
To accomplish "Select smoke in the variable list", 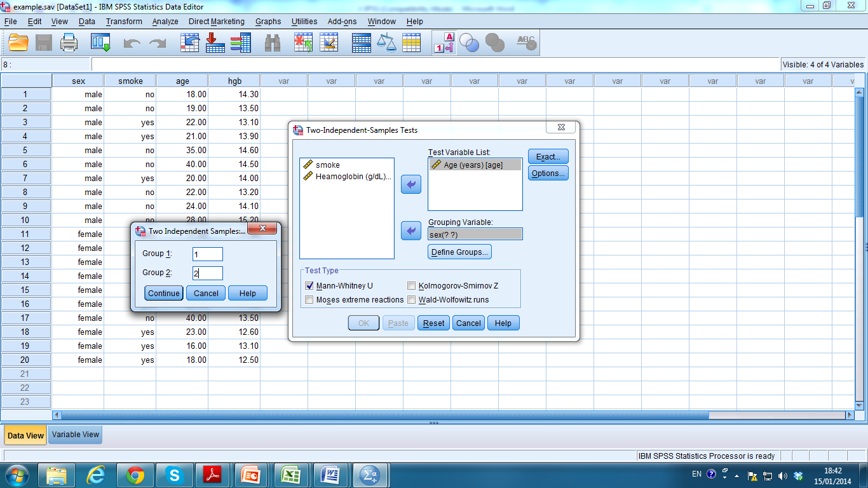I will click(328, 165).
